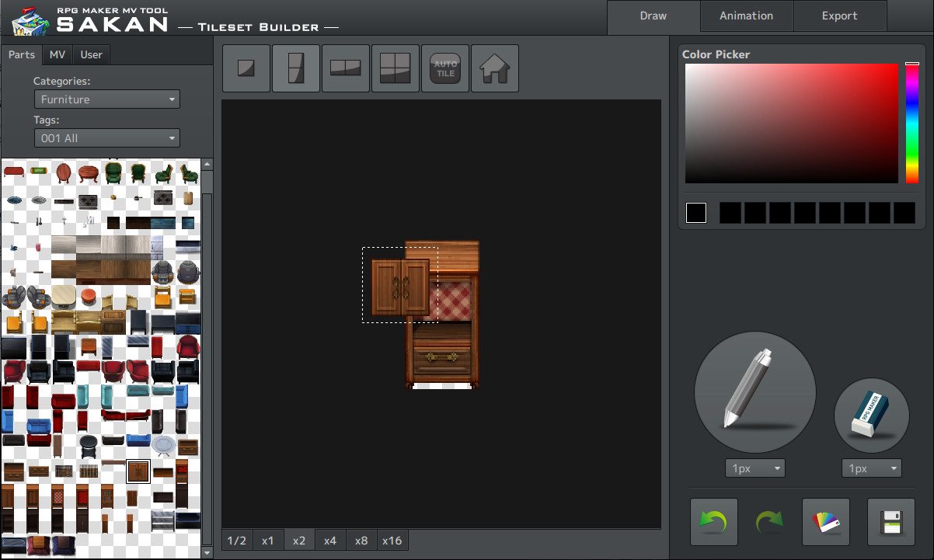
Task: Undo the last edit
Action: (x=713, y=522)
